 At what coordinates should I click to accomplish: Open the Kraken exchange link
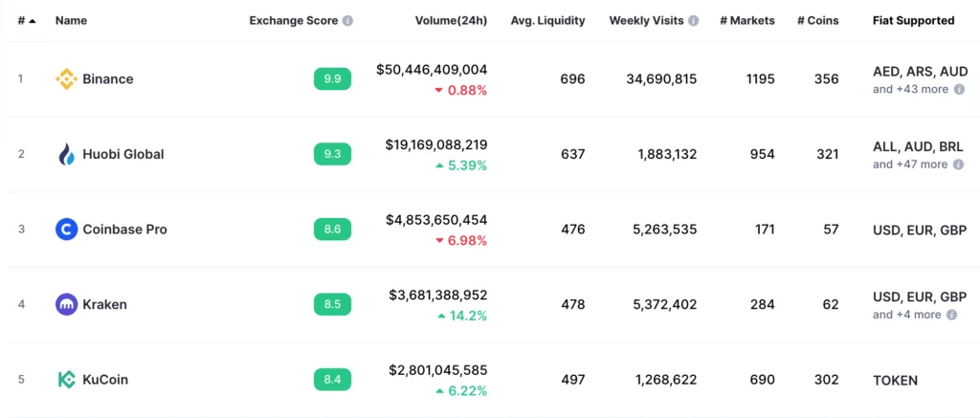104,304
